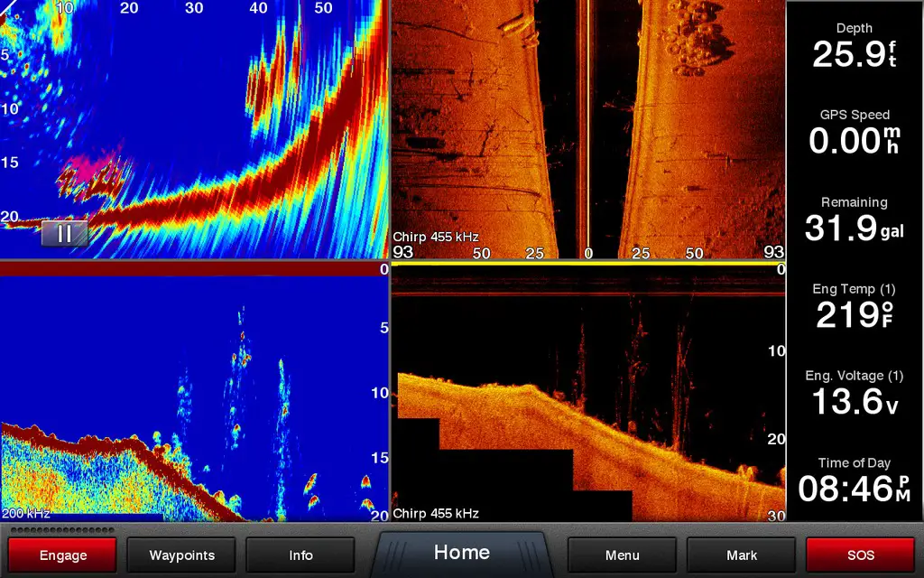
Task: Tap the red Engage autopilot button
Action: pos(63,555)
